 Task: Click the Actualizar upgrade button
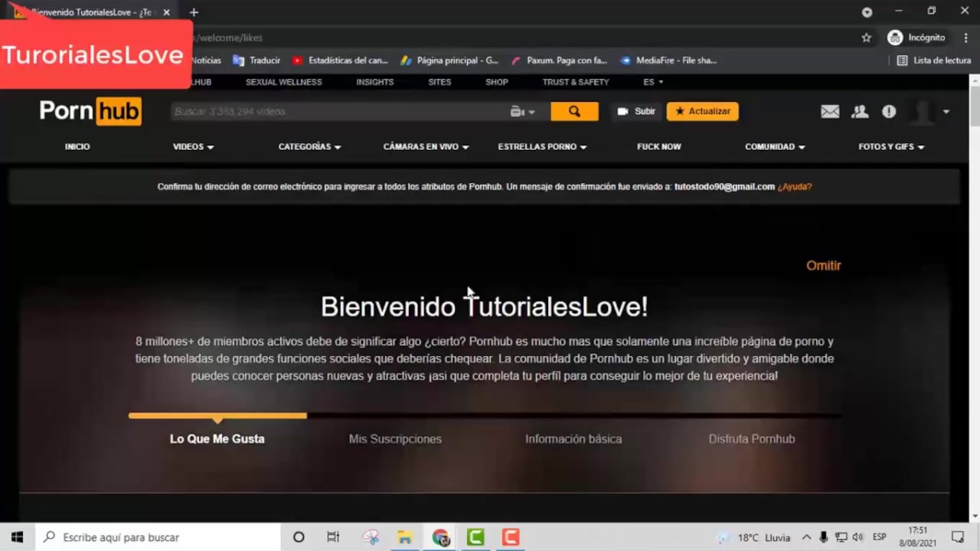pos(702,112)
